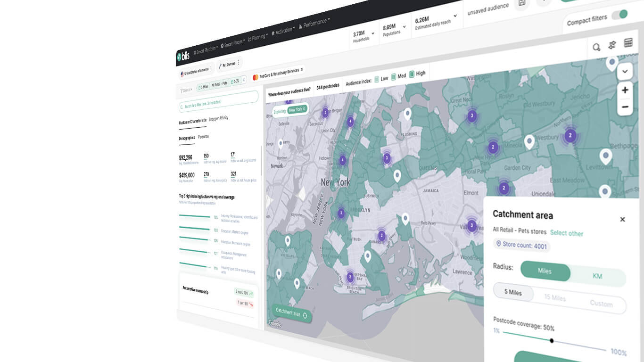Viewport: 644px width, 362px height.
Task: Switch to Customer Characteristic tab
Action: pos(192,122)
